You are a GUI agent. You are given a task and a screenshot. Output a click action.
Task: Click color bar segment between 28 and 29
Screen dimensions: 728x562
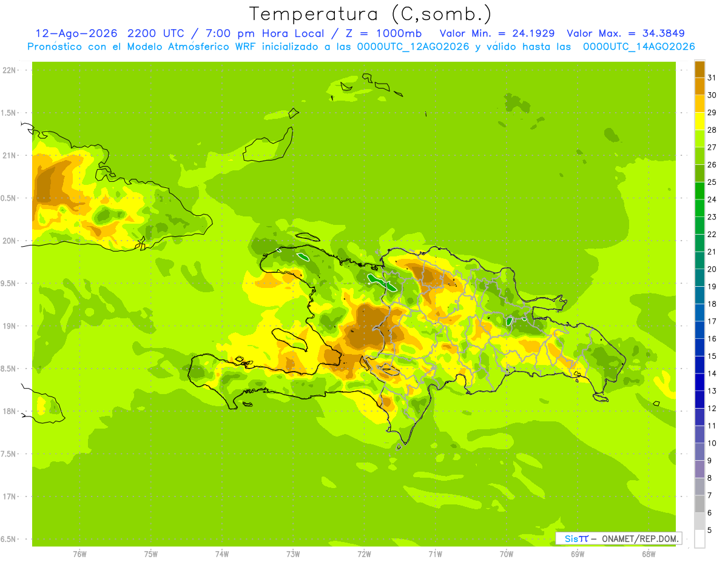[699, 121]
